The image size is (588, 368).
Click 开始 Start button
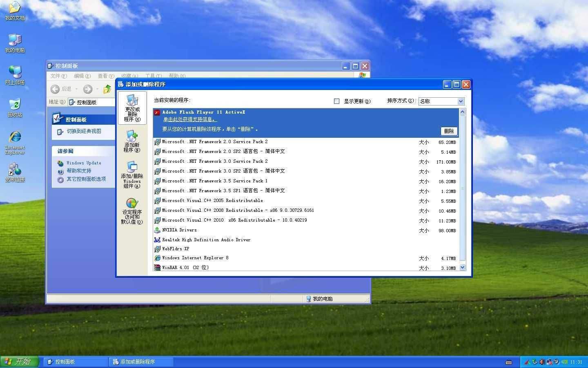(x=20, y=362)
